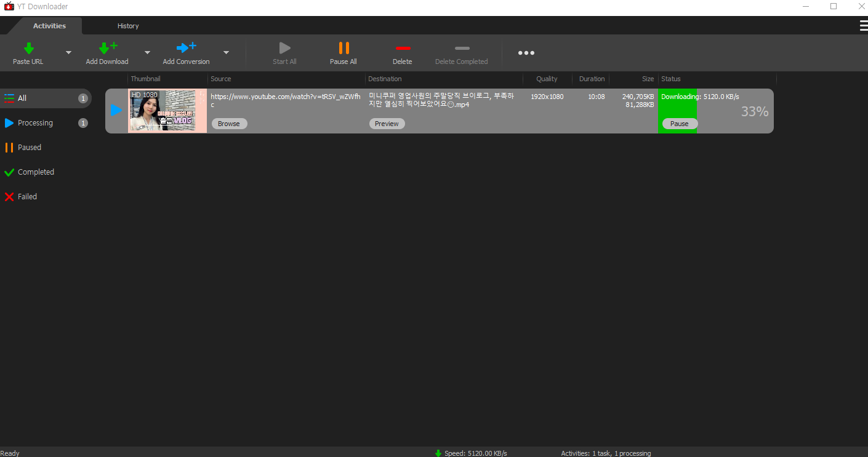Click the YT Downloader app icon in title bar
Viewport: 868px width, 457px height.
(x=9, y=7)
